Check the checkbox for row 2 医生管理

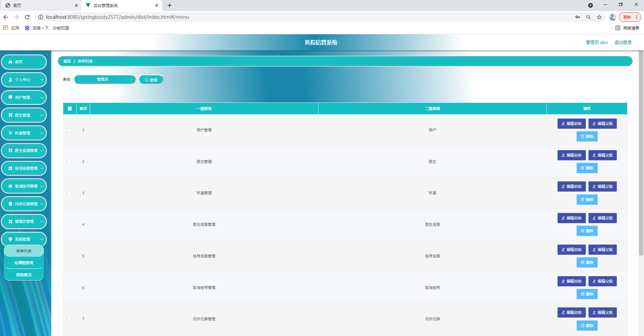point(69,162)
